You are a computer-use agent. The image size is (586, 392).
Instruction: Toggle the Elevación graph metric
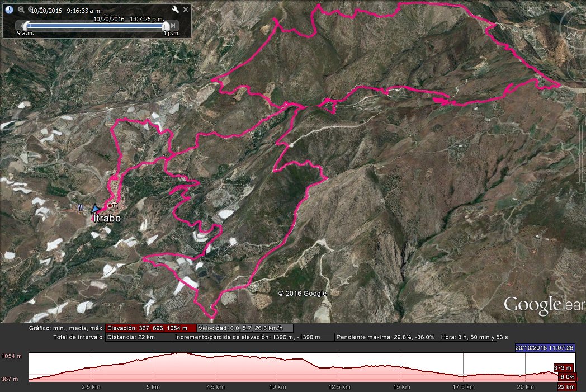(x=150, y=328)
